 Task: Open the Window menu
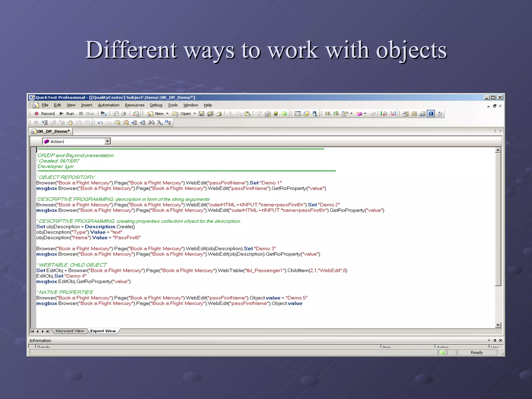(191, 105)
